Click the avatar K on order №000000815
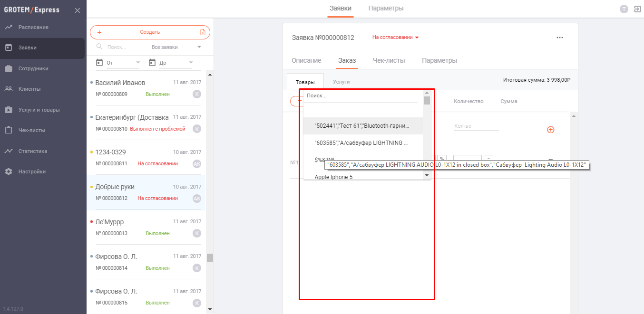The width and height of the screenshot is (644, 314). pos(197,303)
